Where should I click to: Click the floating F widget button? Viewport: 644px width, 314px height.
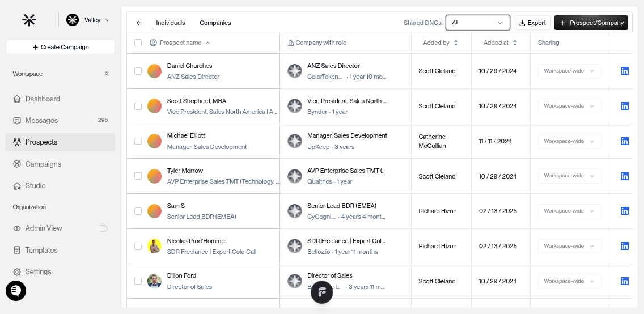(321, 292)
